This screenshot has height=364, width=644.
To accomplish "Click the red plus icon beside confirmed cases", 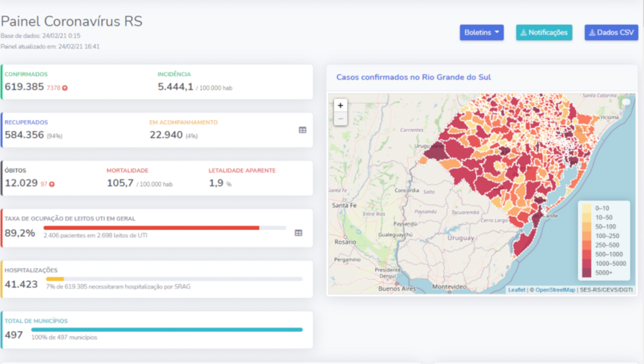I will pos(65,88).
